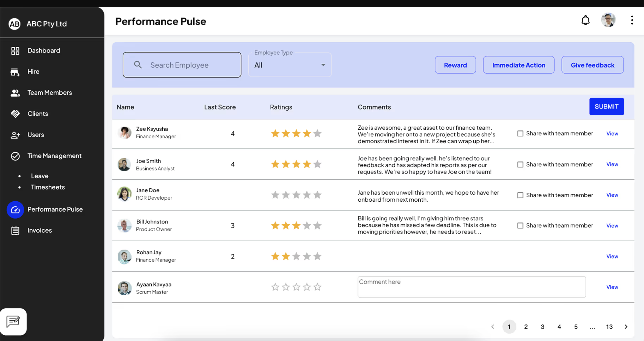Enable Share with team member for Bill Johnston

(520, 226)
